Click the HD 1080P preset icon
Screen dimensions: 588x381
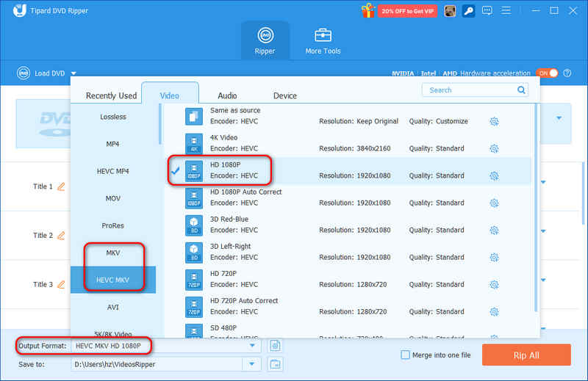(x=194, y=171)
